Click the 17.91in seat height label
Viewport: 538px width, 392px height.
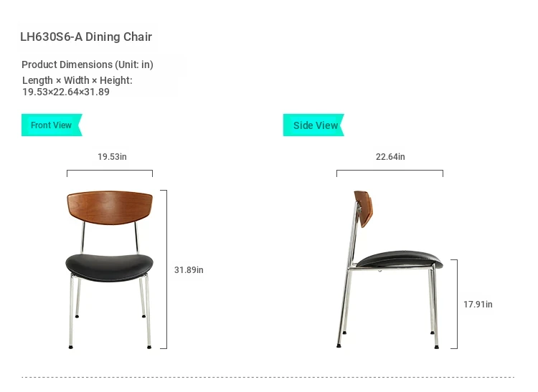pyautogui.click(x=478, y=305)
